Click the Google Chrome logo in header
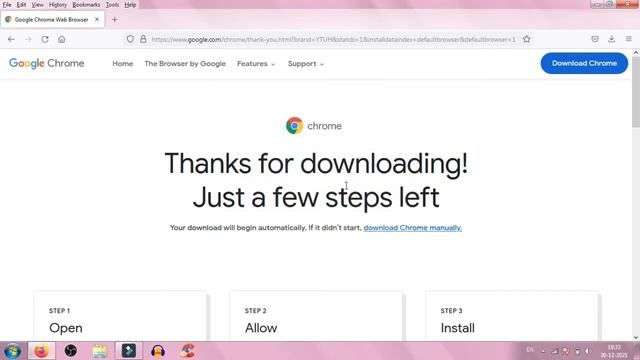This screenshot has width=640, height=360. [x=47, y=64]
